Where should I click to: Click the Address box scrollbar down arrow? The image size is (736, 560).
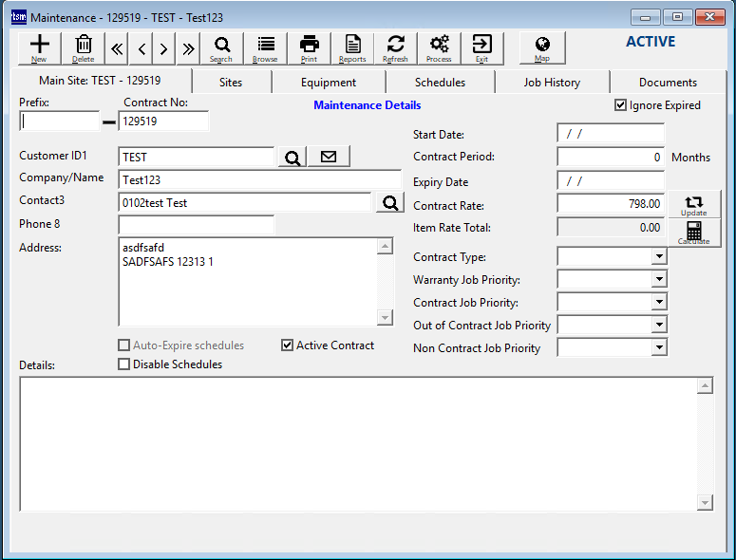385,318
